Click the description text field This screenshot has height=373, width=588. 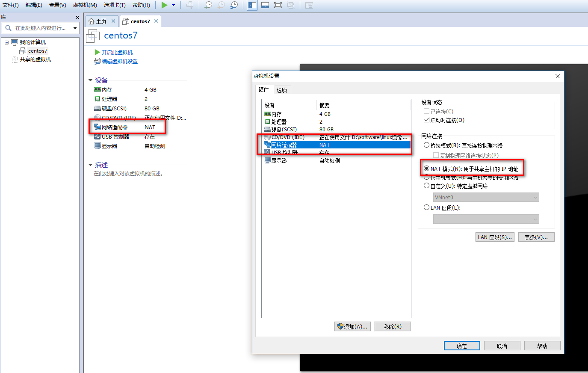pos(128,174)
